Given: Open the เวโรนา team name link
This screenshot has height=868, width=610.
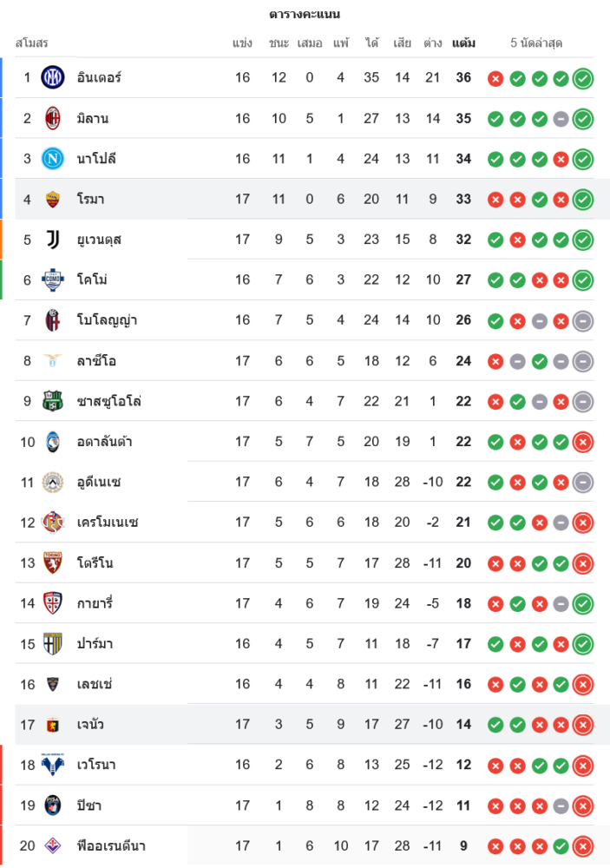Looking at the screenshot, I should click(x=96, y=765).
